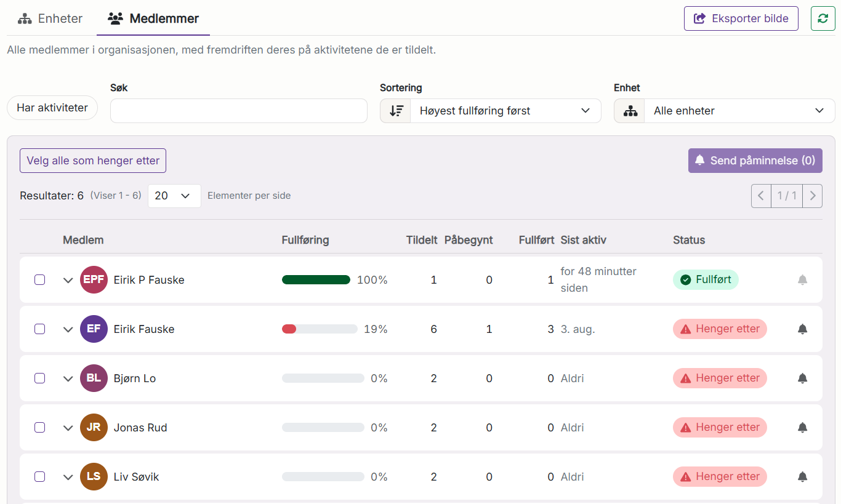Click the sort order icon beside Sortering
Image resolution: width=841 pixels, height=504 pixels.
click(x=396, y=111)
